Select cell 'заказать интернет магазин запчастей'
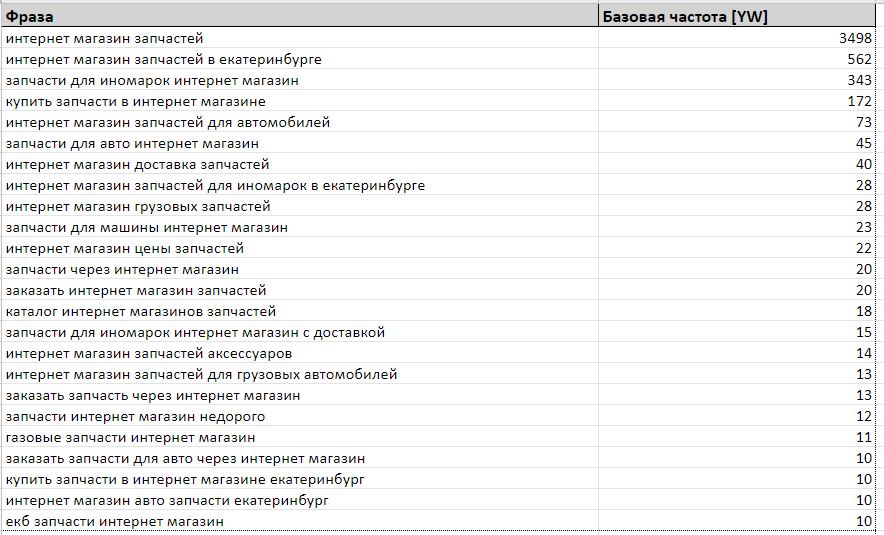The width and height of the screenshot is (884, 535). pyautogui.click(x=299, y=290)
